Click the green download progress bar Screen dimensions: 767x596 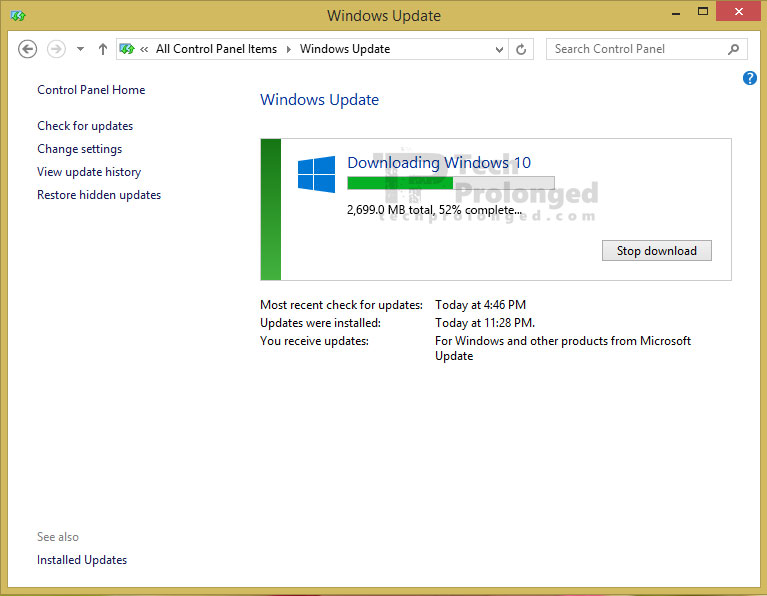(x=451, y=183)
